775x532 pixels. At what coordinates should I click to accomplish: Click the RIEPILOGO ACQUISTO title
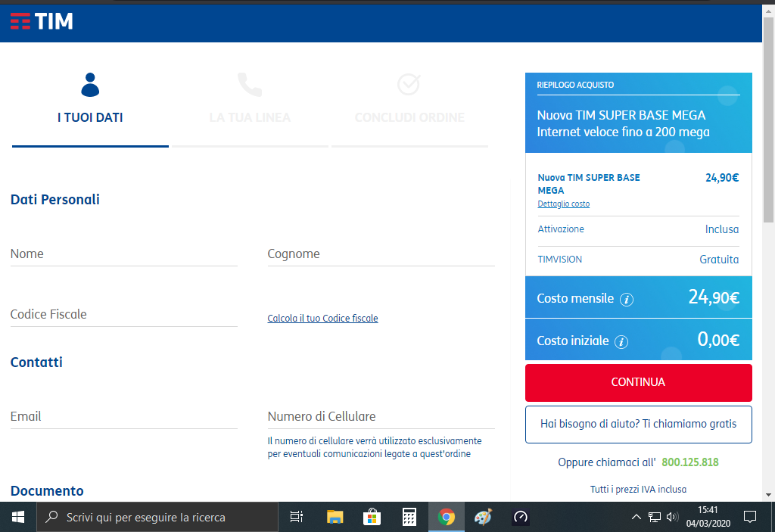click(x=575, y=85)
